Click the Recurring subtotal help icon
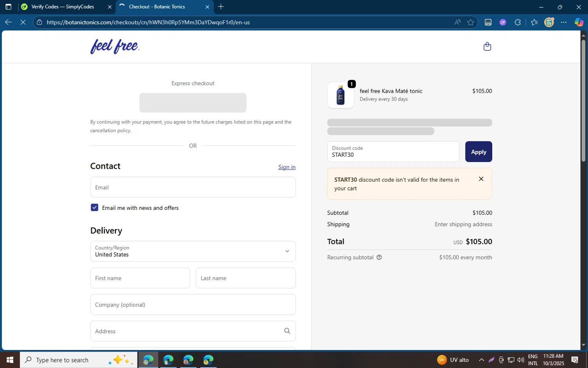Viewport: 588px width, 368px height. point(379,257)
